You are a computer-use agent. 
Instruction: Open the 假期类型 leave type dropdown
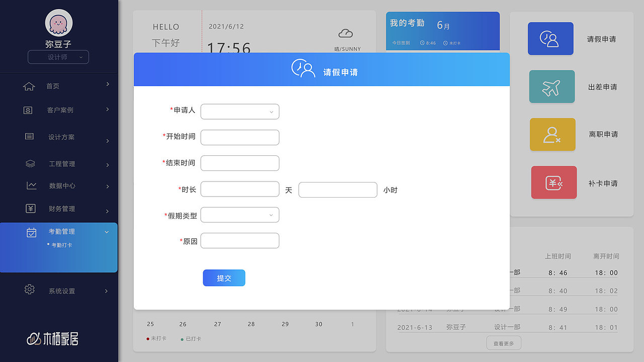tap(239, 215)
